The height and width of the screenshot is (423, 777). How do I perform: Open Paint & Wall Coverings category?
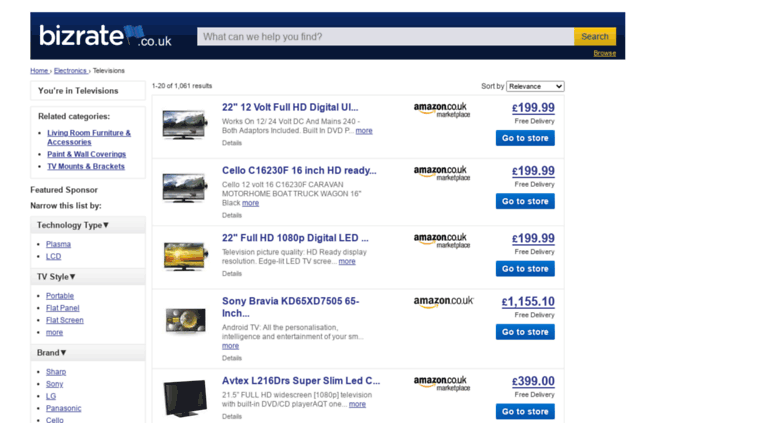86,154
